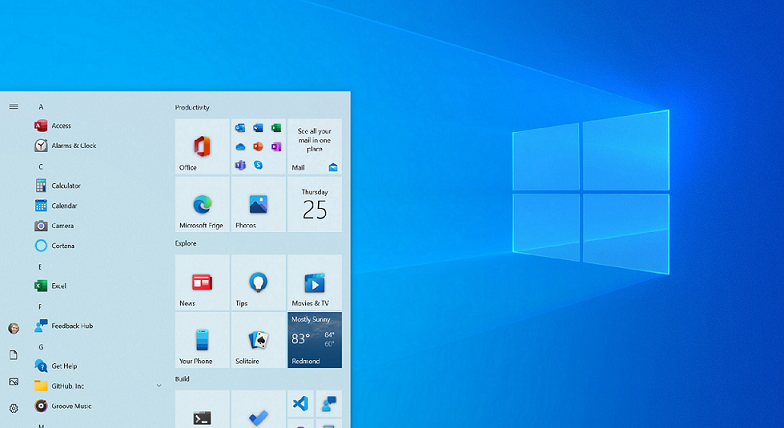Viewport: 784px width, 428px height.
Task: Open PowerPoint in the Office folder tile
Action: tap(258, 146)
